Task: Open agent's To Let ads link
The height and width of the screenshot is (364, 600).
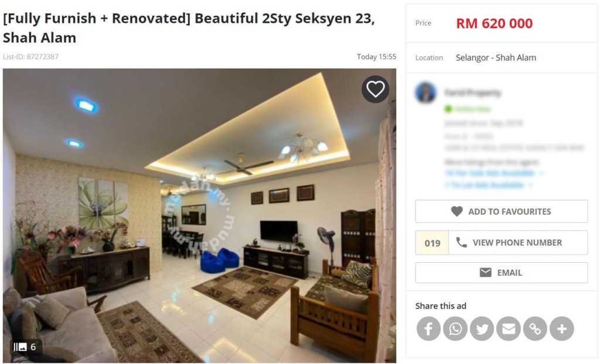Action: coord(489,185)
